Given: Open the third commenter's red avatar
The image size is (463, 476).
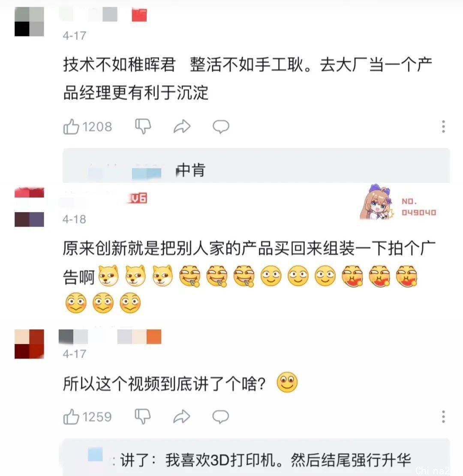Looking at the screenshot, I should pos(29,344).
